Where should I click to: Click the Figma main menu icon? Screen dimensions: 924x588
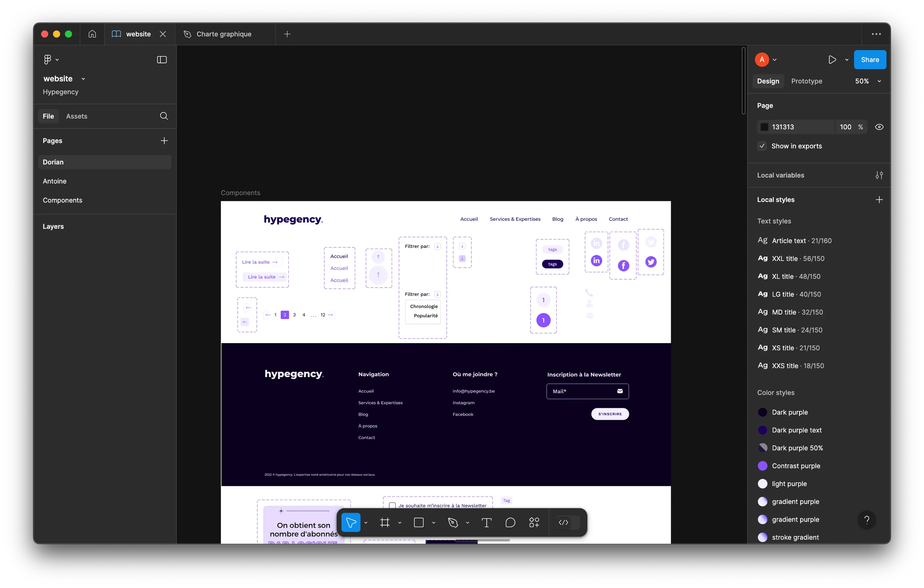pyautogui.click(x=47, y=59)
